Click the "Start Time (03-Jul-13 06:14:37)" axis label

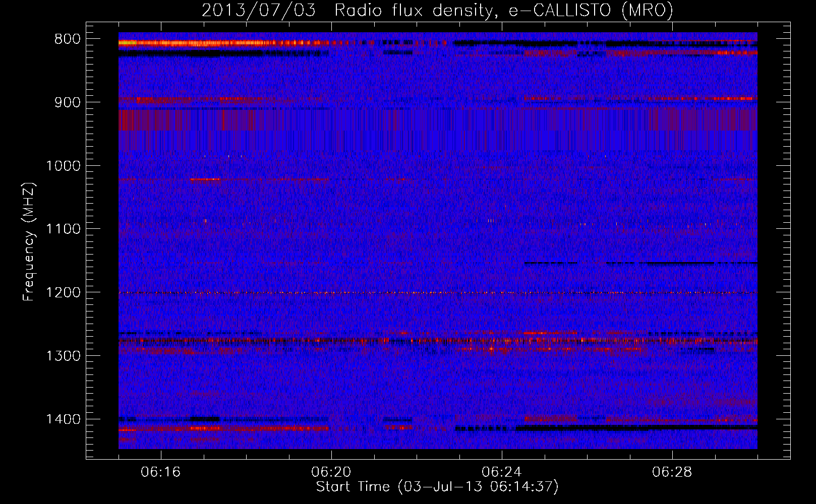click(x=437, y=487)
